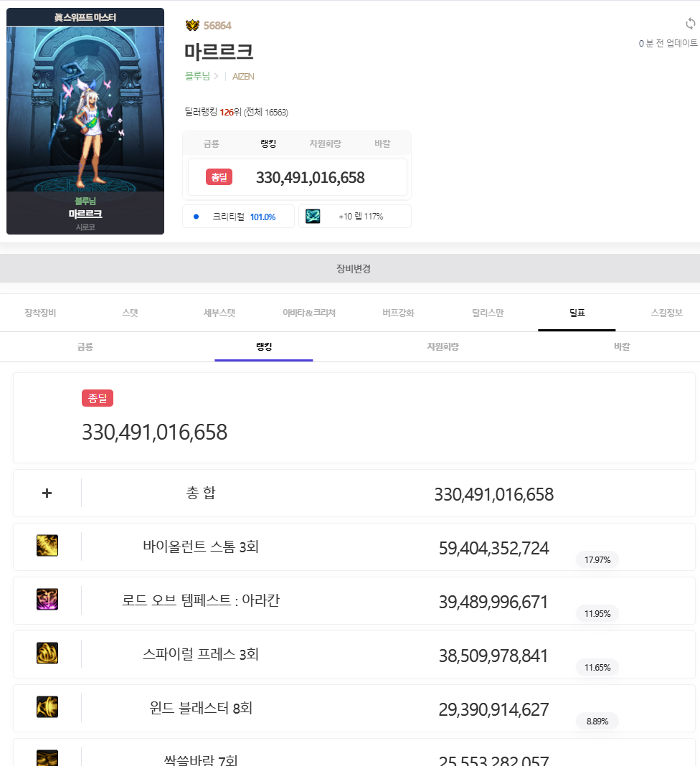Select 바칼 in the profile summary card
Screen dimensions: 700x766
tap(382, 144)
